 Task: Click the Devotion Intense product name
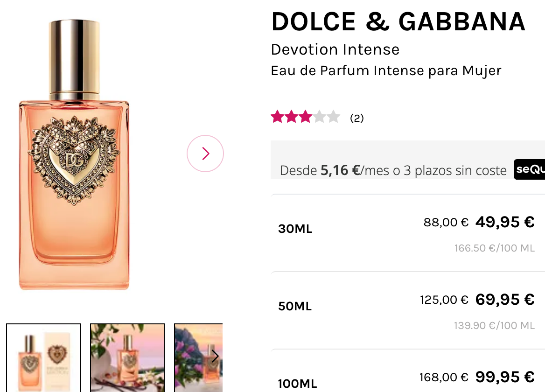pyautogui.click(x=335, y=49)
